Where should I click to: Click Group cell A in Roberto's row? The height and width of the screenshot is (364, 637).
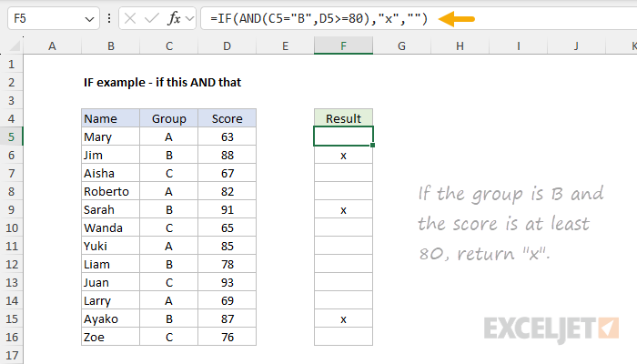[x=169, y=191]
